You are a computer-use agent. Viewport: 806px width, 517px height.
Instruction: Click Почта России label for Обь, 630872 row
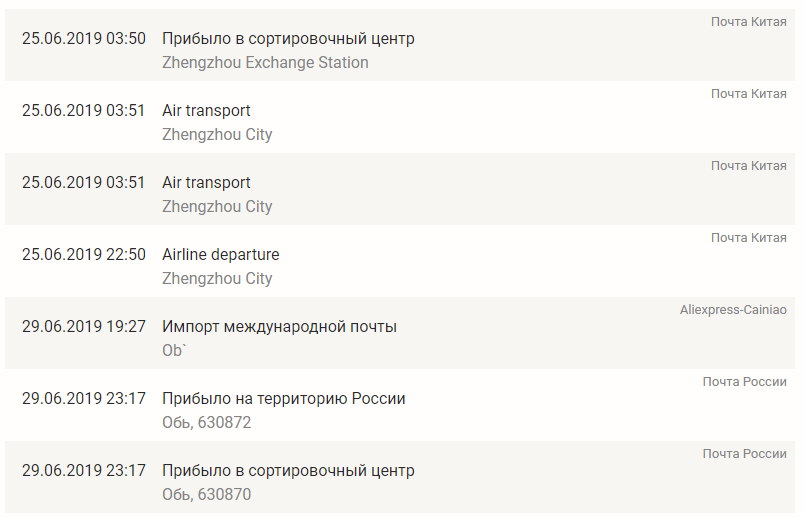point(745,381)
